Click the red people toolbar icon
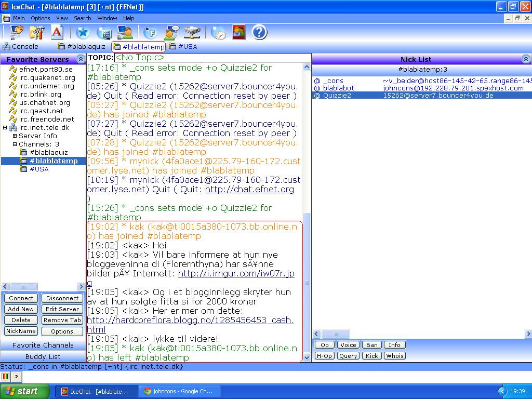The height and width of the screenshot is (399, 532). [x=239, y=32]
